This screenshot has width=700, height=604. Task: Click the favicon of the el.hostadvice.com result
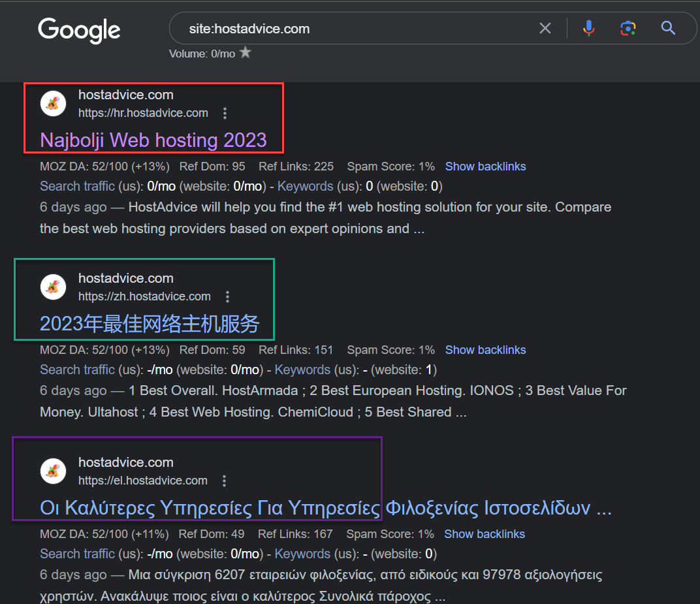[x=53, y=471]
